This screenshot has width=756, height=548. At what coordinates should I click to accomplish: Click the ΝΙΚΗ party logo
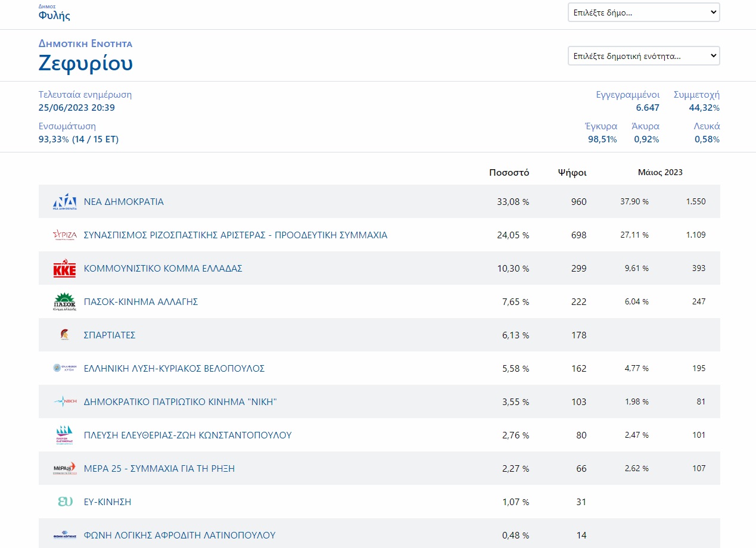coord(64,402)
